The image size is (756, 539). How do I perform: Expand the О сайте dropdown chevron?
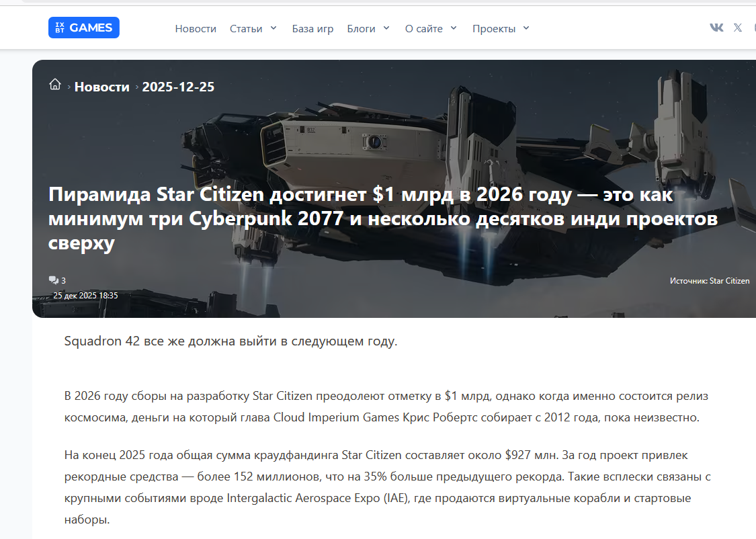(454, 28)
